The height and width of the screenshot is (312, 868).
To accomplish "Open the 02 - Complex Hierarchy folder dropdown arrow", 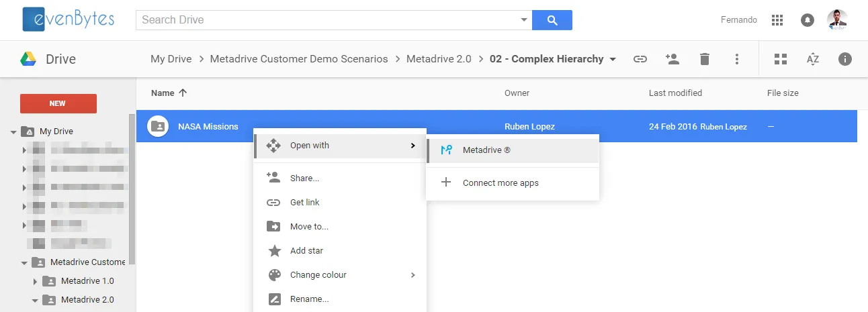I will tap(613, 59).
